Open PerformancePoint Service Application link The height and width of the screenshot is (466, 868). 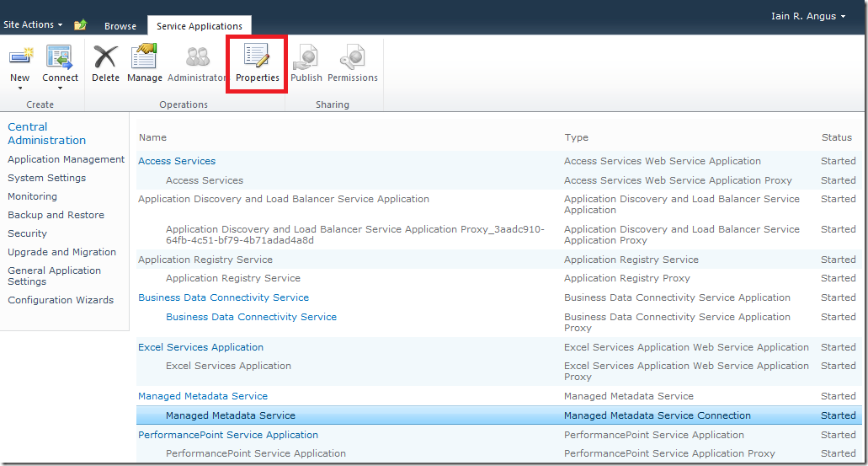(228, 435)
